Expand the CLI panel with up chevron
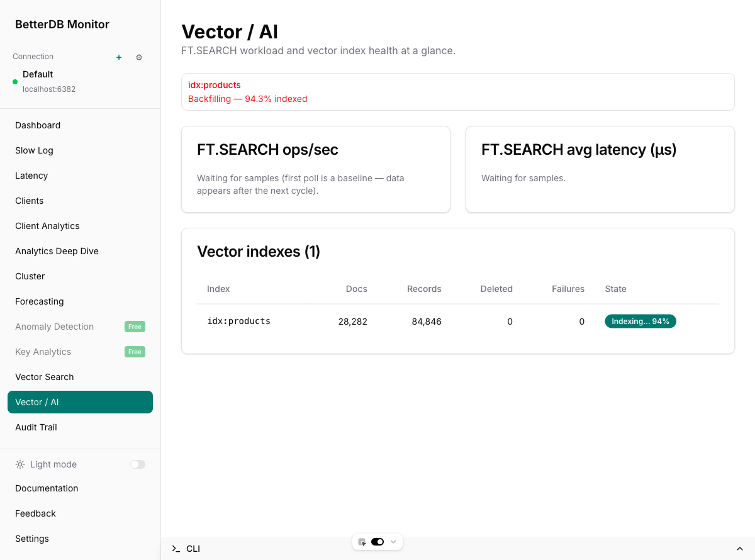 point(739,549)
